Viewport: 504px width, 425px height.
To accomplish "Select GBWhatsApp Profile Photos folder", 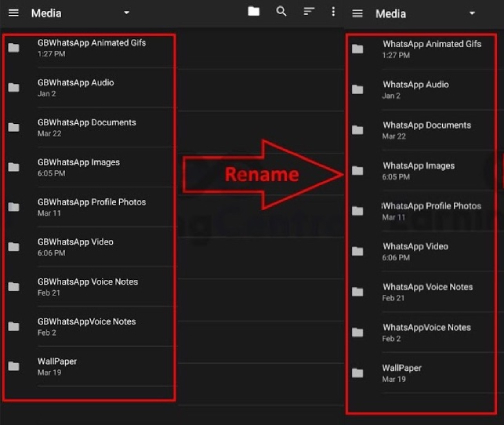I will (x=89, y=207).
